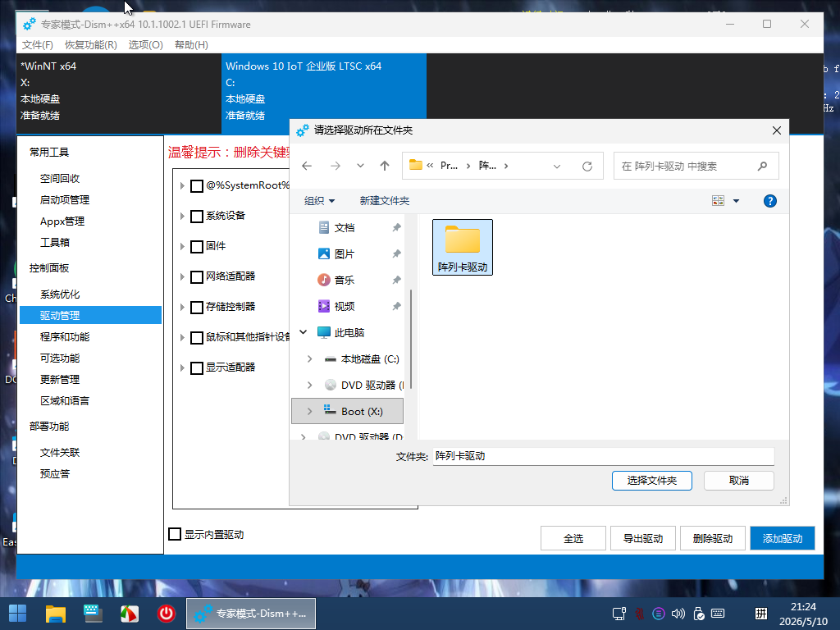Viewport: 840px width, 630px height.
Task: Click the on-screen keyboard taskbar icon
Action: (x=92, y=614)
